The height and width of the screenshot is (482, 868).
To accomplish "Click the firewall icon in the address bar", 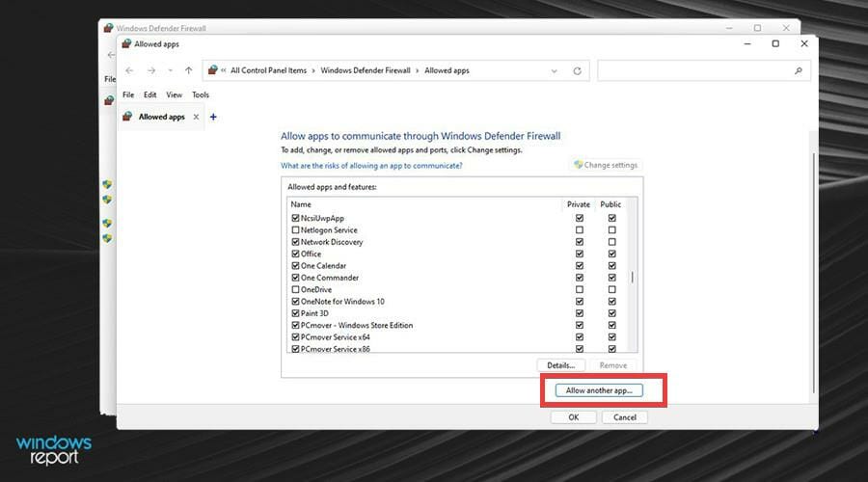I will (213, 70).
